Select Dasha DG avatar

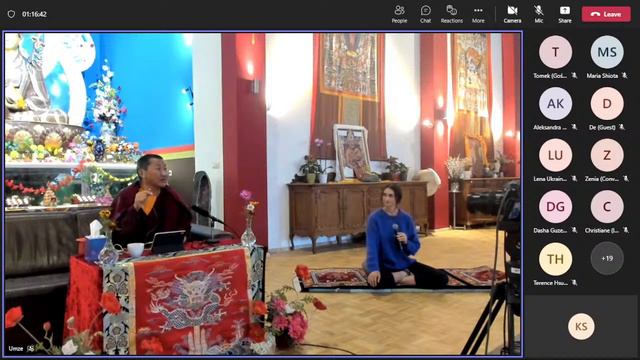555,207
